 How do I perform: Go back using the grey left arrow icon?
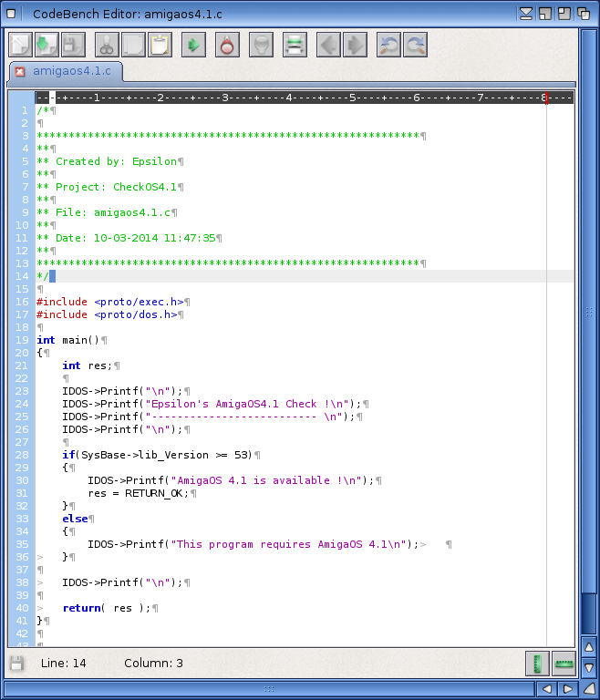328,45
